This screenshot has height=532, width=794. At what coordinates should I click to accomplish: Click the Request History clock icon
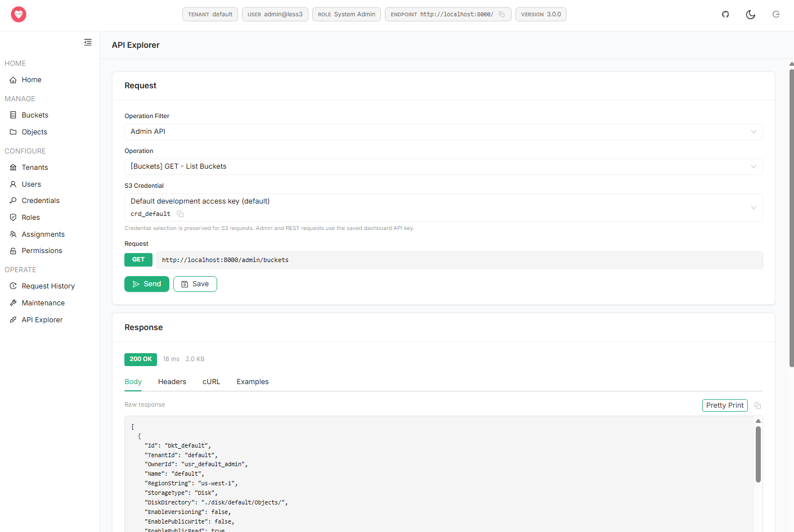click(13, 286)
